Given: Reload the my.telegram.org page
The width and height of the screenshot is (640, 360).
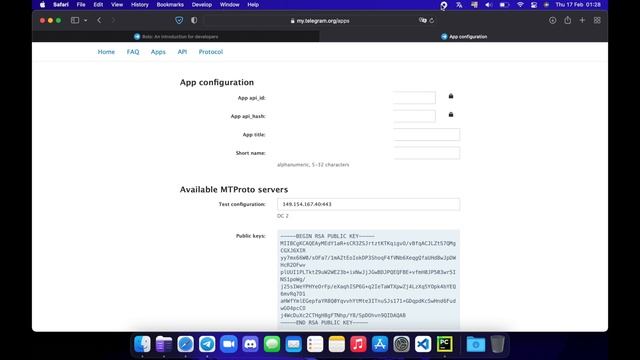Looking at the screenshot, I should (x=432, y=20).
